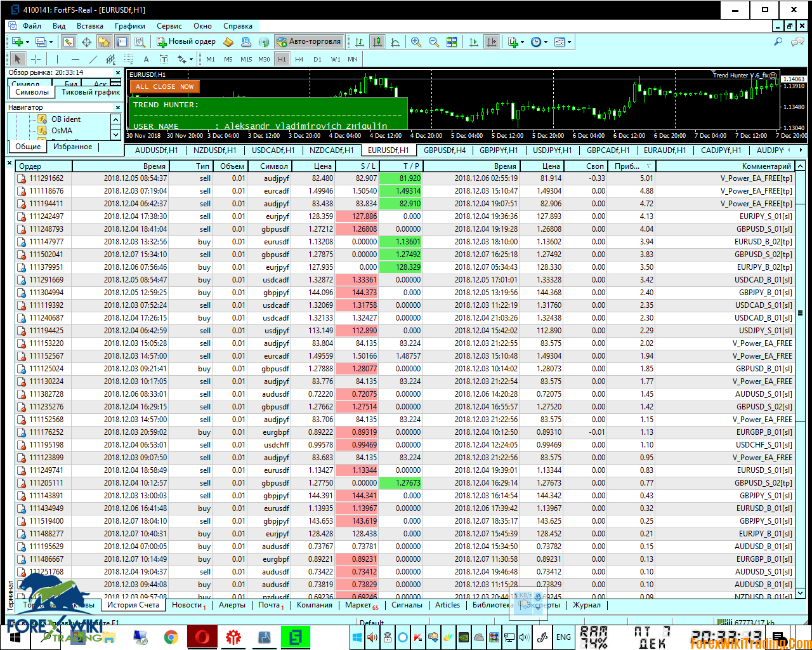The image size is (812, 650).
Task: Switch chart to bar chart type
Action: 360,42
